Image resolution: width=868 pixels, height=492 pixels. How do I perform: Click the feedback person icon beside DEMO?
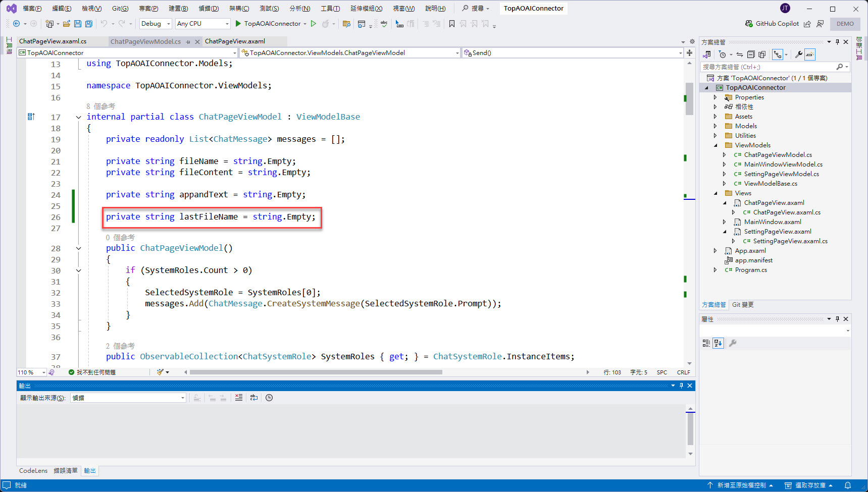820,24
